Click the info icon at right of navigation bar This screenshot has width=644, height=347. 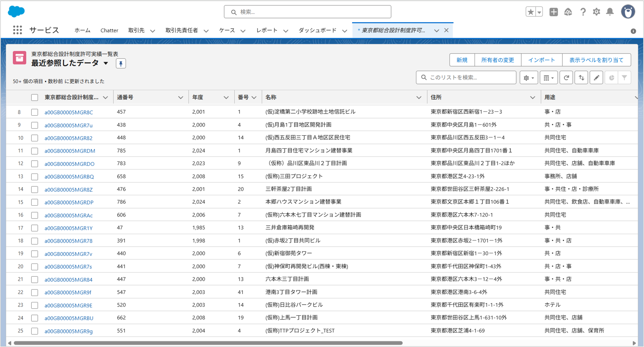tap(633, 31)
